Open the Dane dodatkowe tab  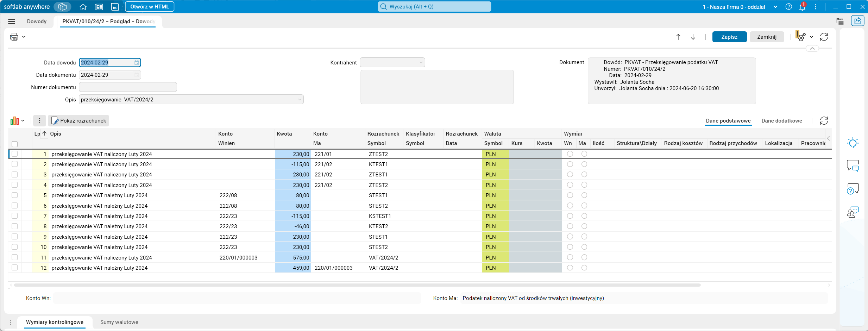[x=781, y=121]
